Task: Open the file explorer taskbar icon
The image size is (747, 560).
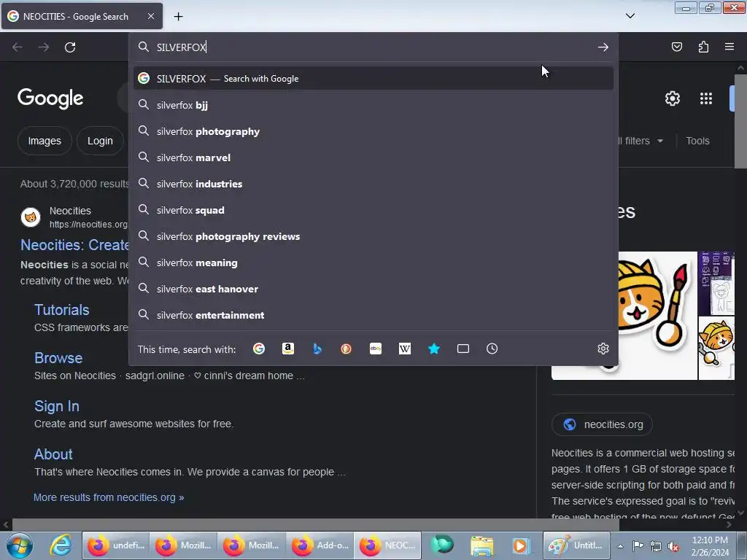Action: coord(481,545)
